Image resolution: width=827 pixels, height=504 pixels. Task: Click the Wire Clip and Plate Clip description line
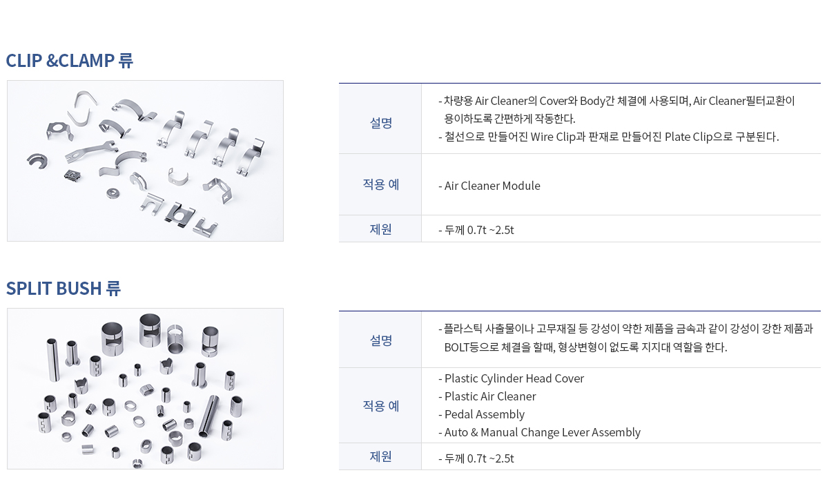(609, 137)
